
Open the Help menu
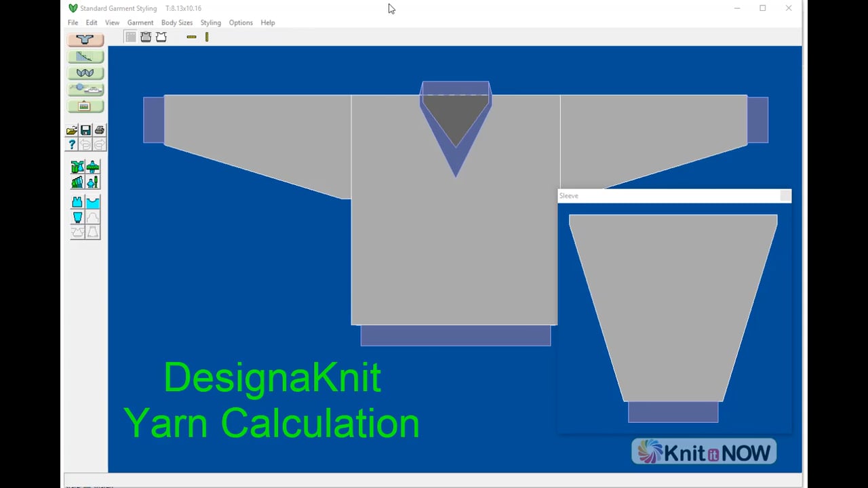[268, 22]
